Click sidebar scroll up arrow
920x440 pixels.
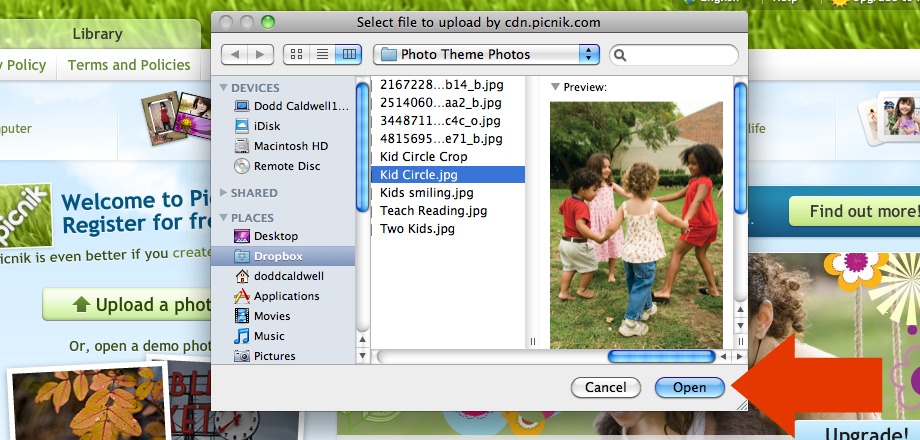[x=363, y=340]
